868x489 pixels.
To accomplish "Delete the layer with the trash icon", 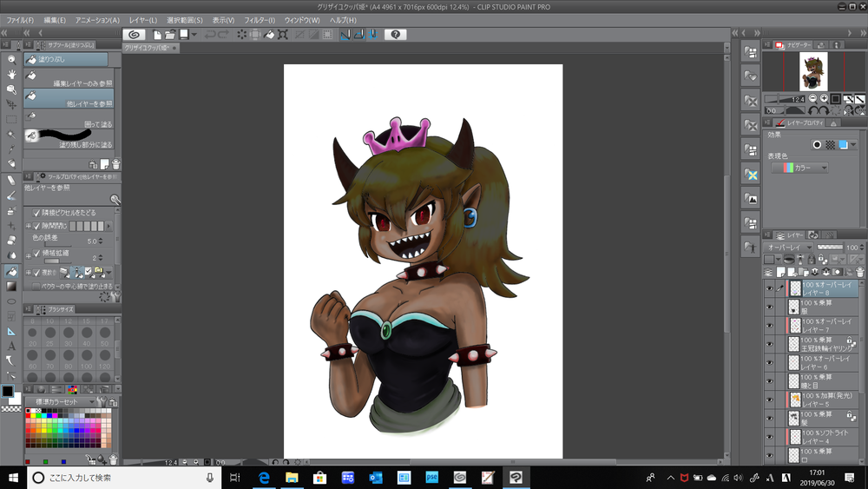I will point(859,272).
